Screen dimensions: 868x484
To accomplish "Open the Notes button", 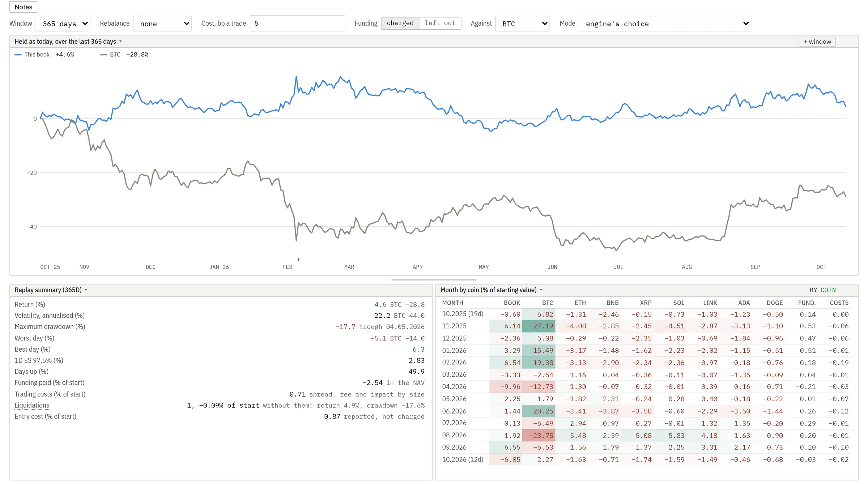I will [23, 7].
